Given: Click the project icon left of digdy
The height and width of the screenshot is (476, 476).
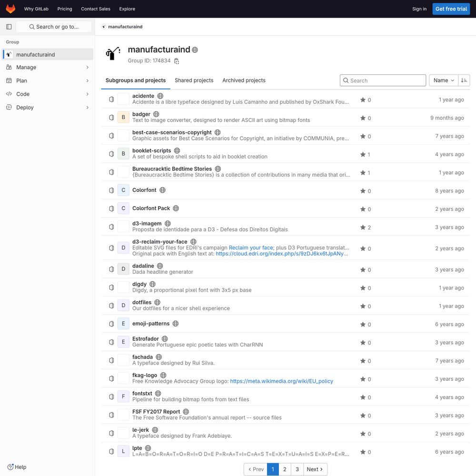Looking at the screenshot, I should (x=111, y=288).
